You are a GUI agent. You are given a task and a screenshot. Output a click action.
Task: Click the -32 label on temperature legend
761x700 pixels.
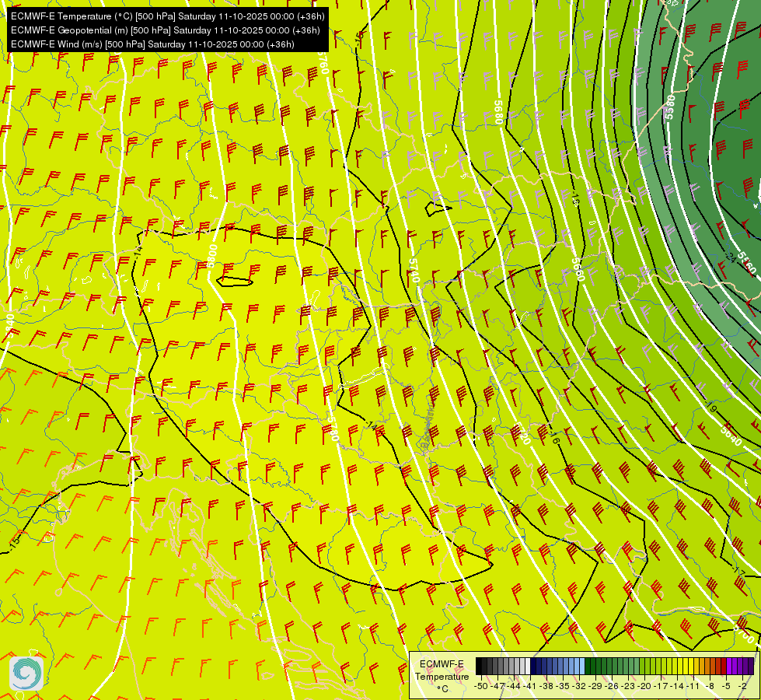tap(579, 686)
